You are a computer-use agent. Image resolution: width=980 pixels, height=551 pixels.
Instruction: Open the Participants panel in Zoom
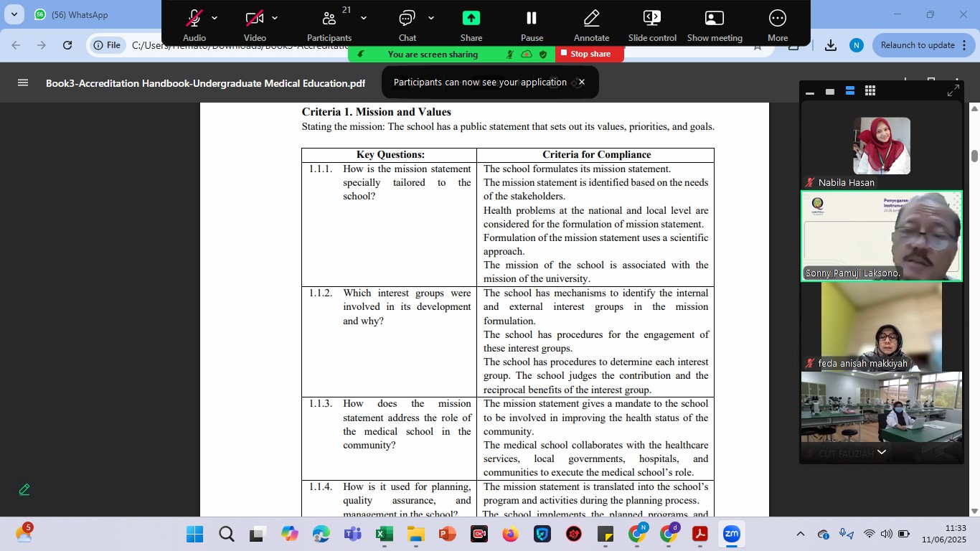[x=329, y=25]
